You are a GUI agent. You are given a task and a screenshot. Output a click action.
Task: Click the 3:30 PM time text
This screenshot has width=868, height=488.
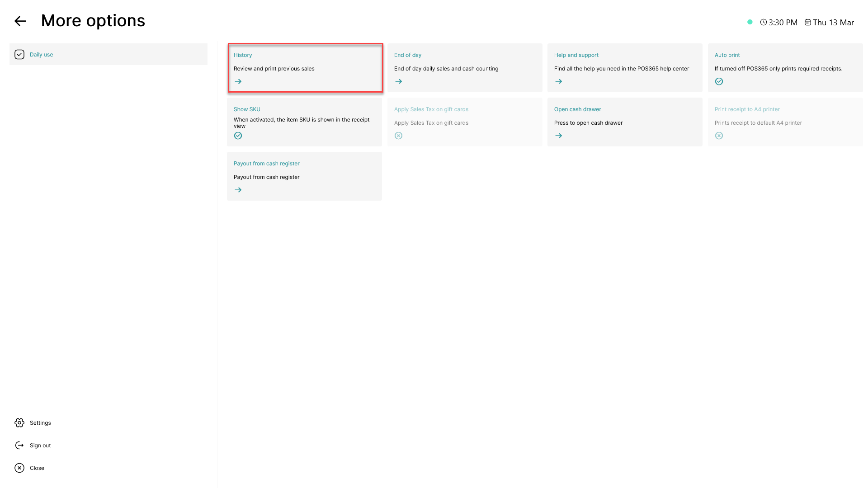point(783,23)
